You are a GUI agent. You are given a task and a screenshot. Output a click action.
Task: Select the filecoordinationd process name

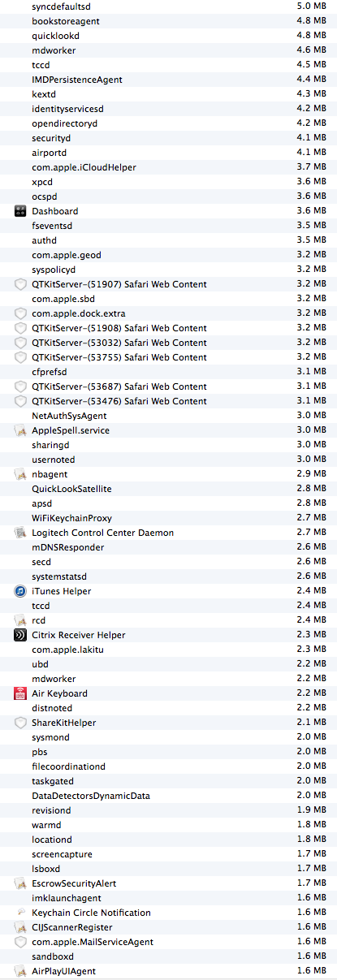(68, 766)
